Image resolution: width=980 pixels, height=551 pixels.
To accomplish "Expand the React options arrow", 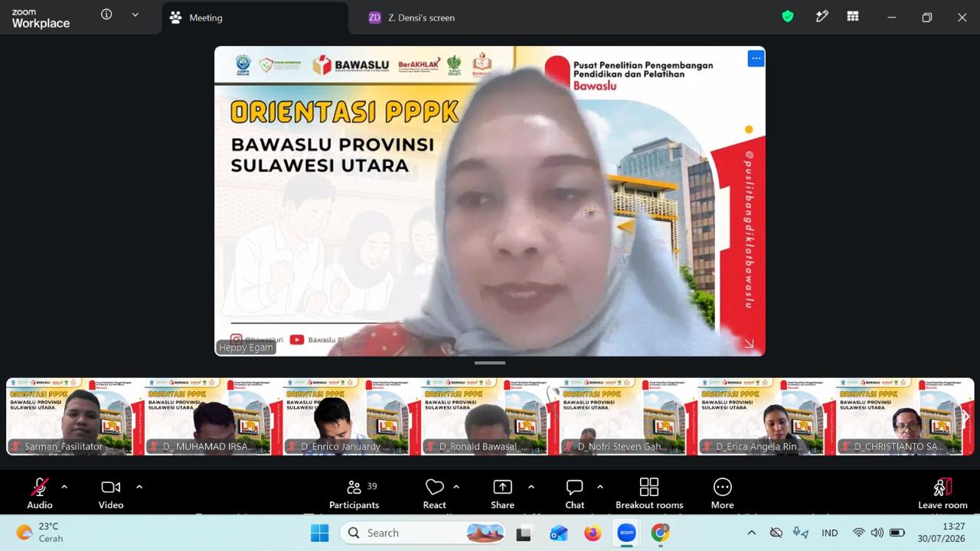I will pyautogui.click(x=456, y=487).
